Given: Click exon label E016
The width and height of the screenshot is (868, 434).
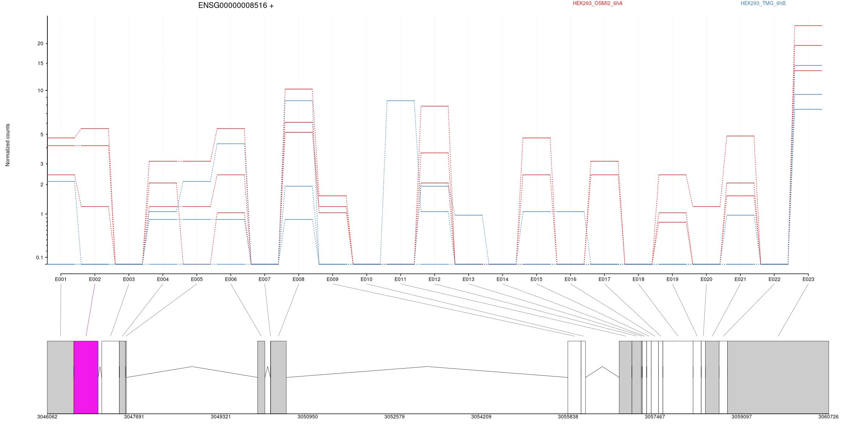Looking at the screenshot, I should 570,279.
